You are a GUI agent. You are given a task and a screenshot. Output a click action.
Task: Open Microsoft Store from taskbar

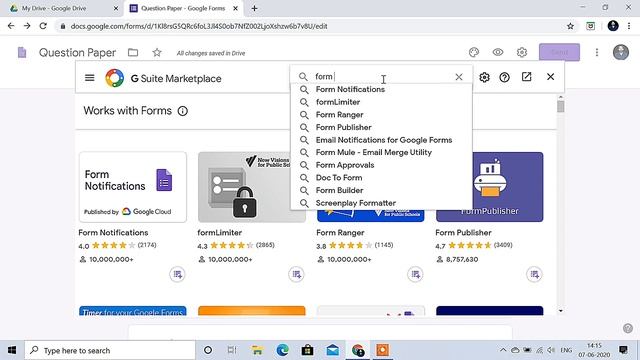click(307, 350)
